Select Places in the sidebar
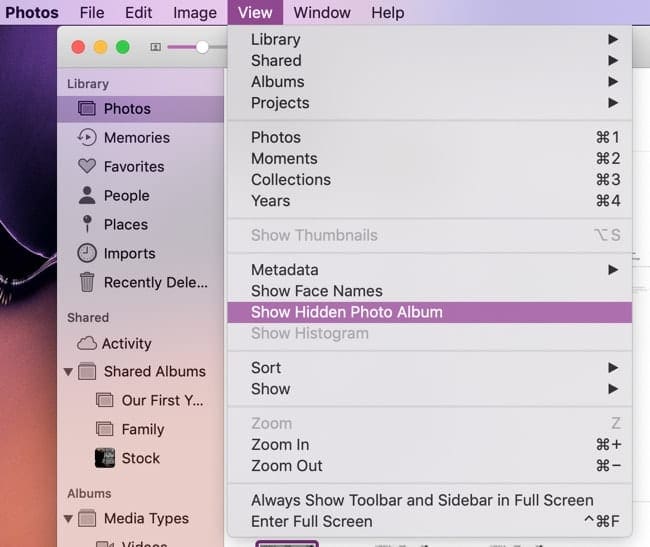Image resolution: width=650 pixels, height=547 pixels. 141,224
